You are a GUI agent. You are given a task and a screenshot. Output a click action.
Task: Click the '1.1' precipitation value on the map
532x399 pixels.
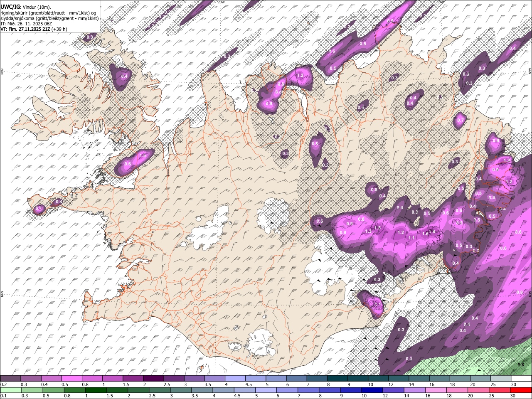(411, 238)
